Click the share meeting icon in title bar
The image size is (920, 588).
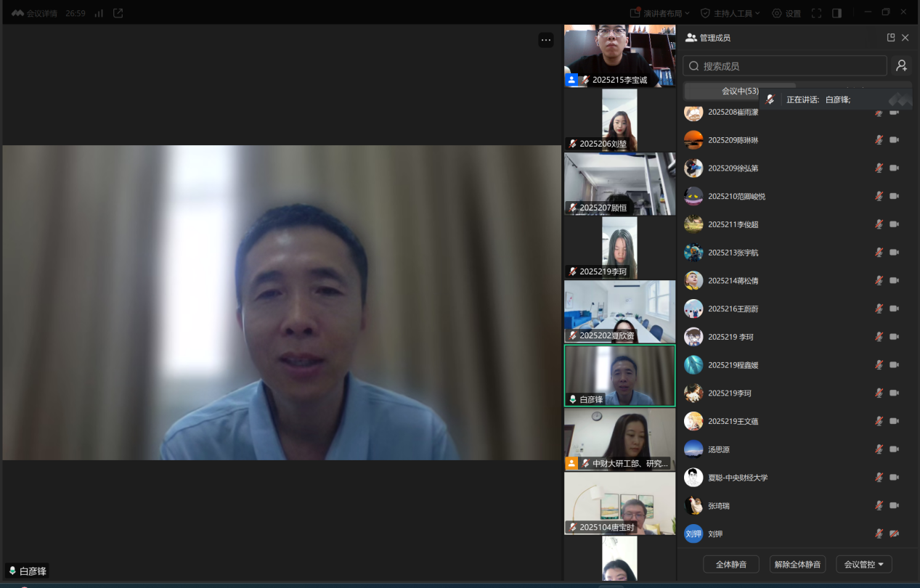tap(118, 13)
